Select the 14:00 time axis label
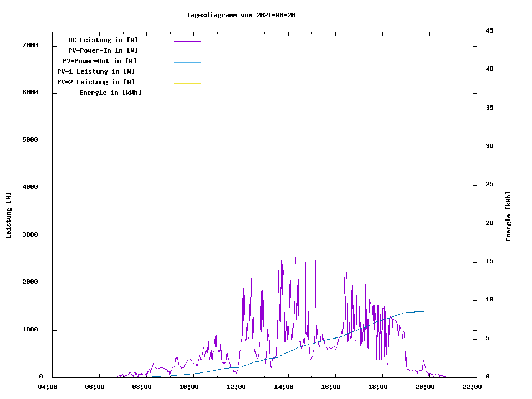Screen dimensions: 532x399 pyautogui.click(x=284, y=387)
